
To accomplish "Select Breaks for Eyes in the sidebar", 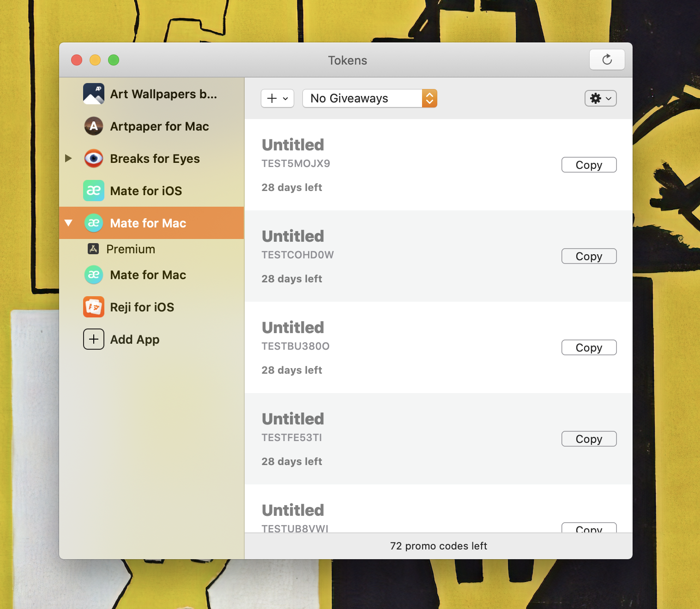I will pyautogui.click(x=151, y=159).
